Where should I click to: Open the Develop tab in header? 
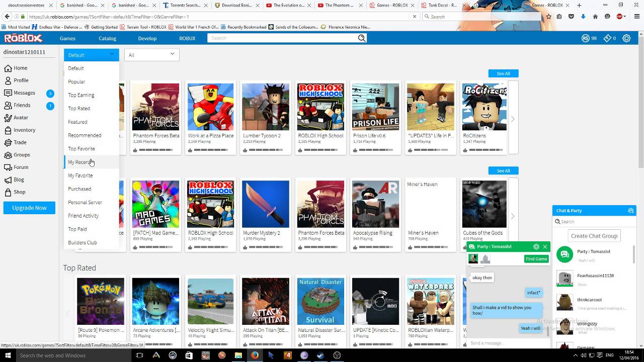point(147,38)
